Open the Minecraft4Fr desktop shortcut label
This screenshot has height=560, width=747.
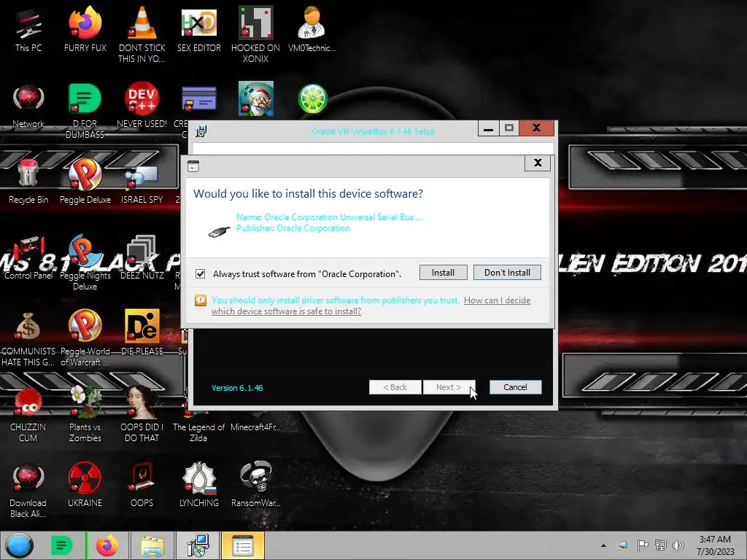coord(255,427)
